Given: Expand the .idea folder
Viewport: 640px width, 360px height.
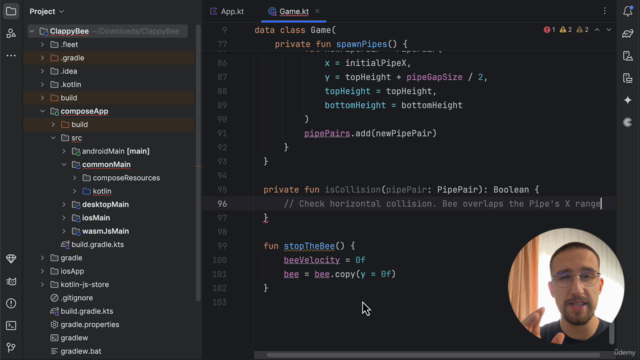Looking at the screenshot, I should (x=42, y=71).
